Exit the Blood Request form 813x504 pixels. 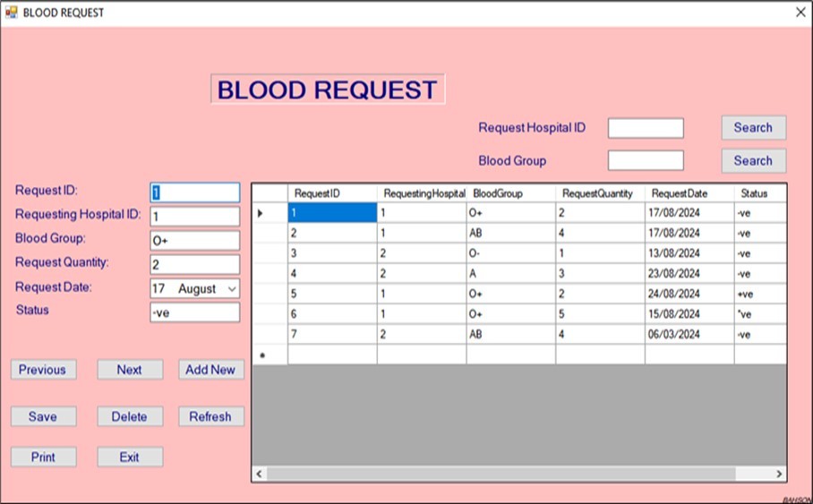coord(130,457)
